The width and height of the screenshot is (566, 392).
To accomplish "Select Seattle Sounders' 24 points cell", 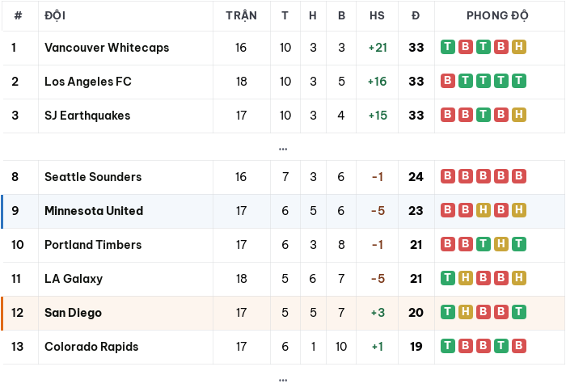I will pos(416,177).
